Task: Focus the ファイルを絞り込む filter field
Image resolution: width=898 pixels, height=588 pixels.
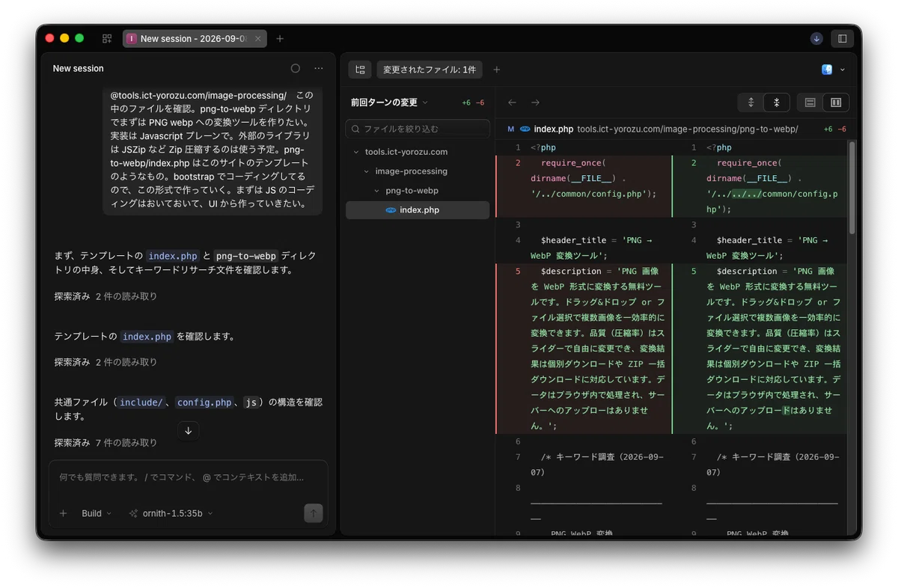Action: tap(418, 129)
